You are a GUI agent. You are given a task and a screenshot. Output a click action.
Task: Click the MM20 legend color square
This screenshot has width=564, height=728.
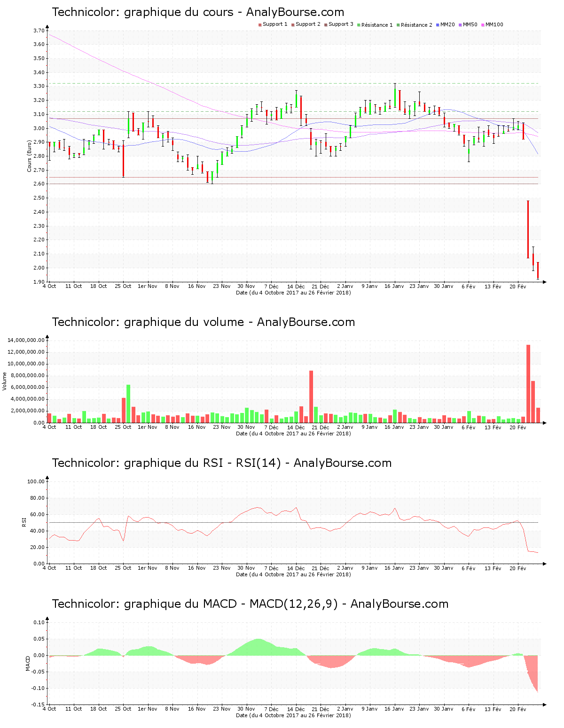(438, 25)
